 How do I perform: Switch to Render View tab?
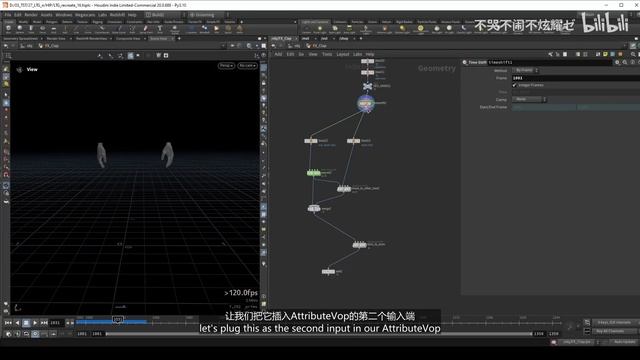(56, 38)
